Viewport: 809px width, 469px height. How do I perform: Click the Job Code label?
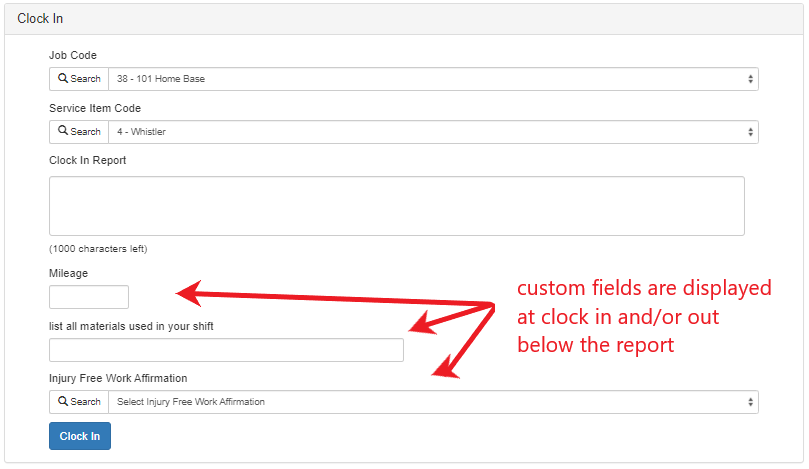pos(73,55)
